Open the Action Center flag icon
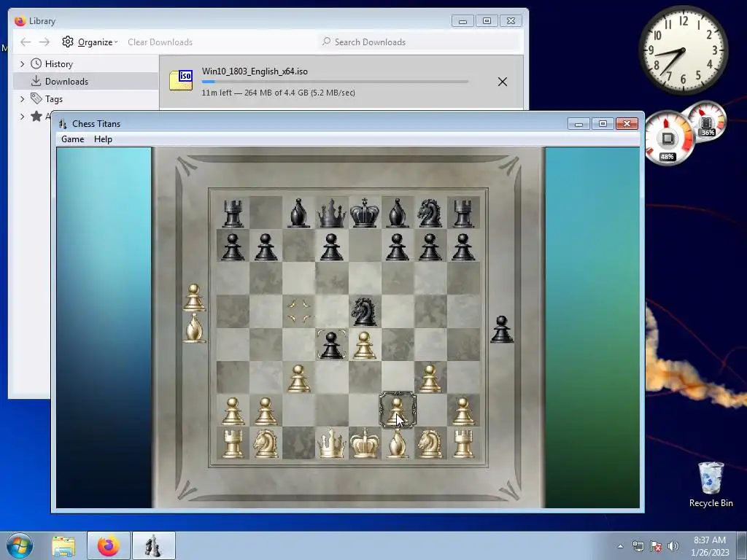 656,546
